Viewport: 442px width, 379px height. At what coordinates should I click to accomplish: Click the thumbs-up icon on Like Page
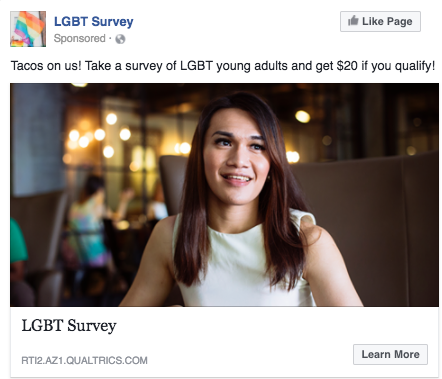pos(353,21)
